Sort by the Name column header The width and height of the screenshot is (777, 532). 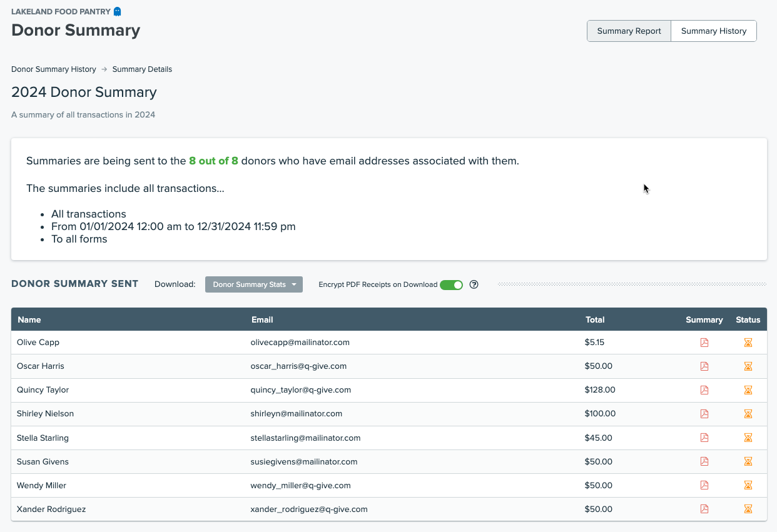coord(29,319)
